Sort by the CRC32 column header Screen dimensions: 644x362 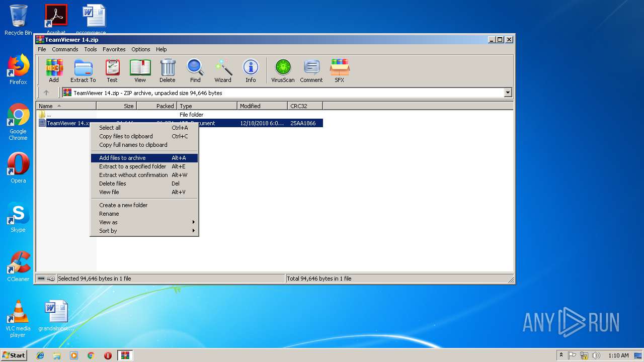(305, 106)
